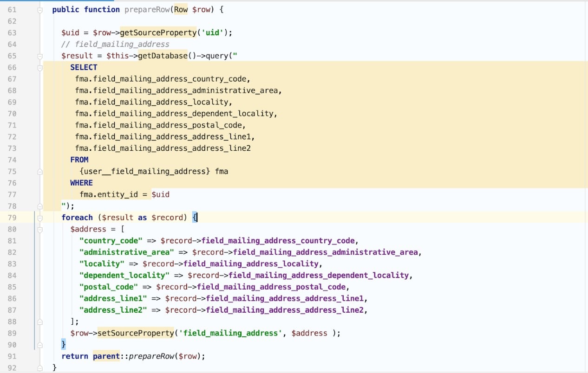Click the highlighted opening brace after foreach

[x=196, y=218]
